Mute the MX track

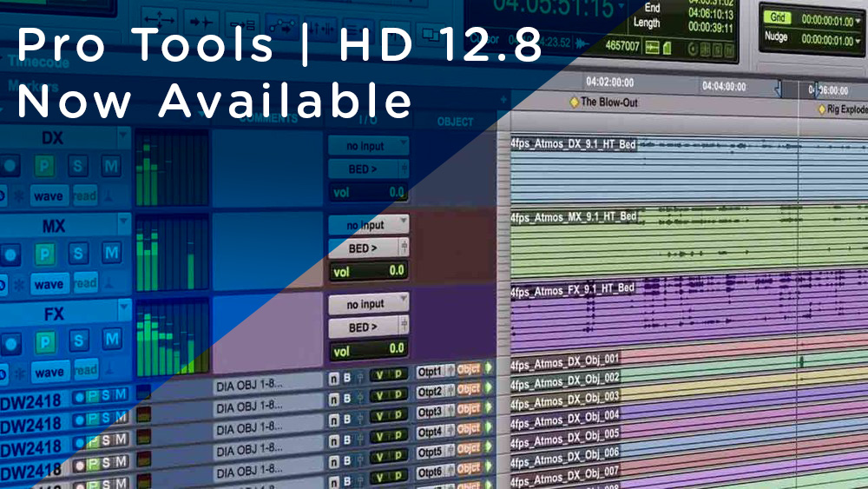[111, 253]
